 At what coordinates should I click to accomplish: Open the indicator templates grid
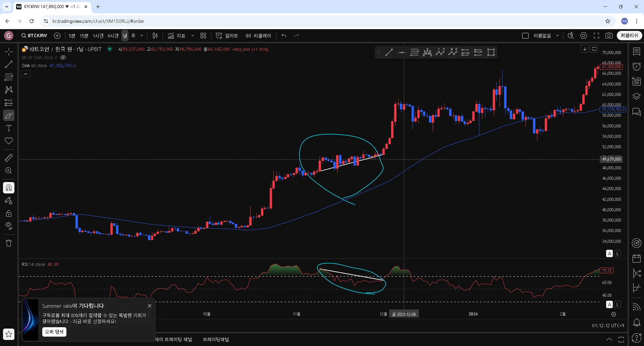pyautogui.click(x=203, y=36)
